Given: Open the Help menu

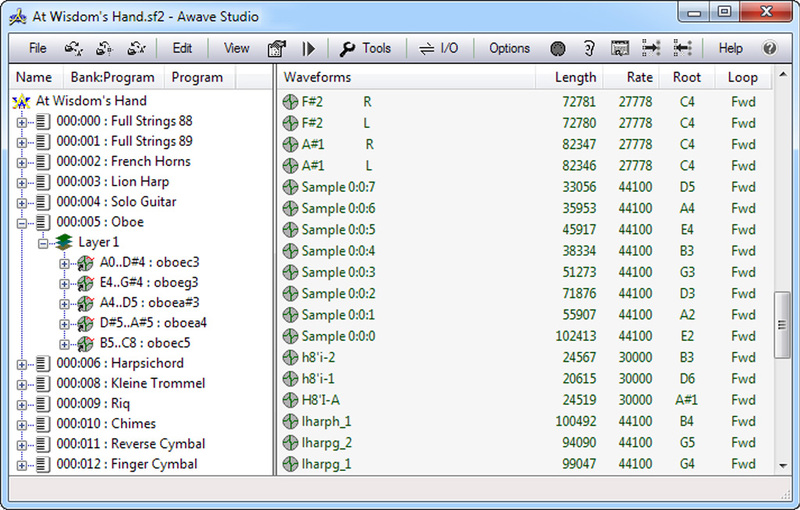Looking at the screenshot, I should coord(731,48).
